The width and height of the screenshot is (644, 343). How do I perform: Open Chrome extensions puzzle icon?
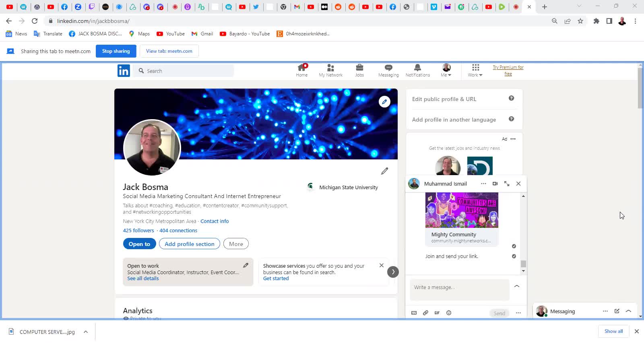pos(597,21)
